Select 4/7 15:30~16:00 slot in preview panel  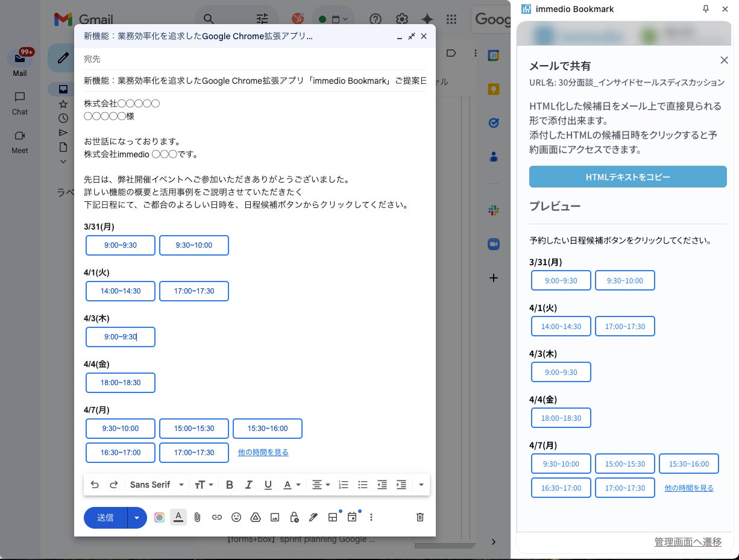click(x=689, y=464)
